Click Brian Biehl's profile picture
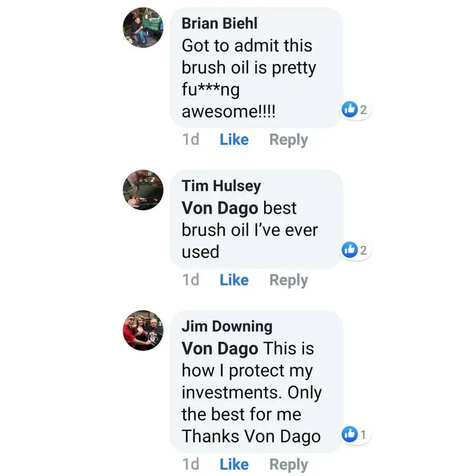Image resolution: width=476 pixels, height=476 pixels. [143, 28]
